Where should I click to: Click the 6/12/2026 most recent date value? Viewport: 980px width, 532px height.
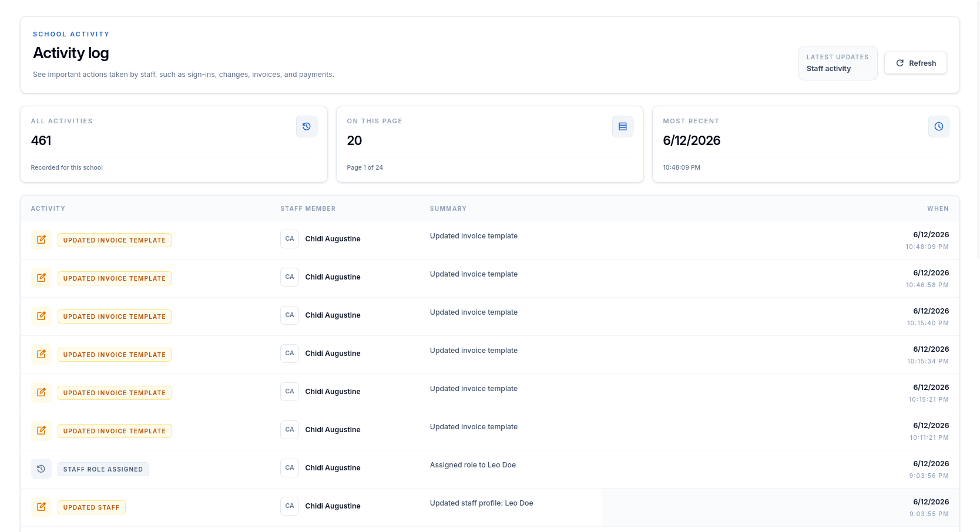(692, 140)
